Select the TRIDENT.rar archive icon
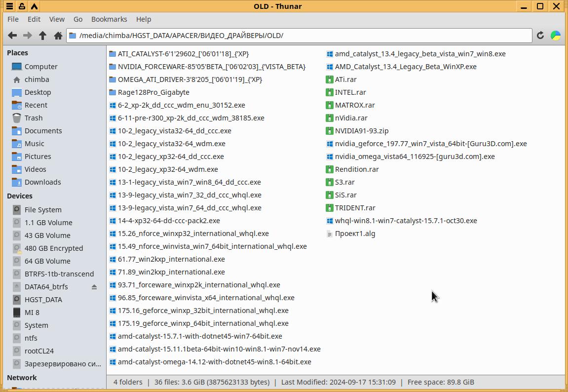Viewport: 568px width, 392px height. (329, 208)
